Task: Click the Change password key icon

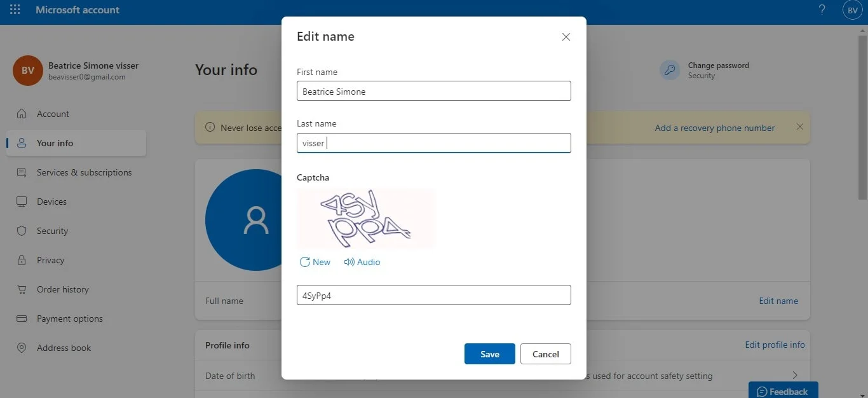Action: point(670,70)
